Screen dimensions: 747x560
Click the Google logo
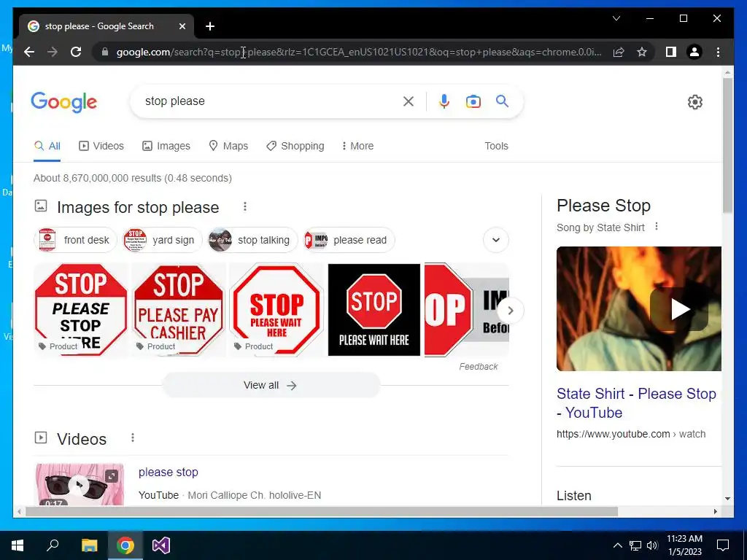[x=64, y=102]
